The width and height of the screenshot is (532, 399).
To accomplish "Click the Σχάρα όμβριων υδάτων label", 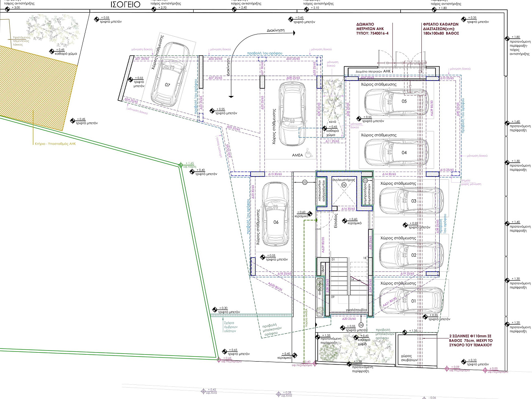I will click(x=231, y=327).
